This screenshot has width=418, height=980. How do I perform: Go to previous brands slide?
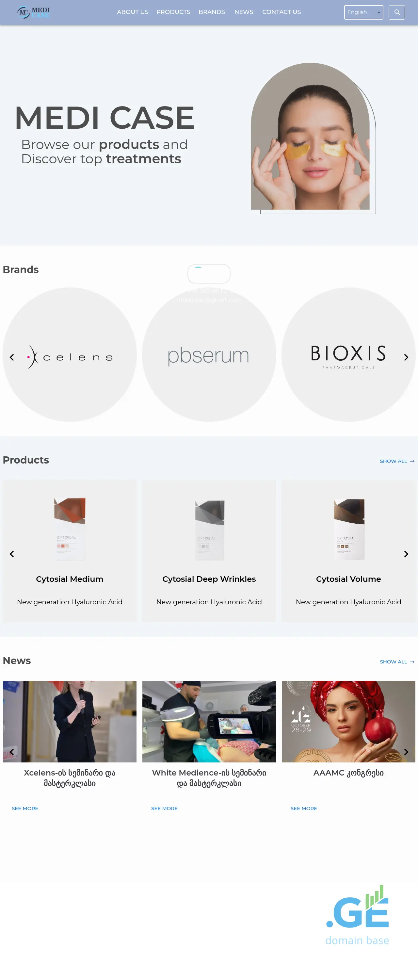(x=12, y=357)
